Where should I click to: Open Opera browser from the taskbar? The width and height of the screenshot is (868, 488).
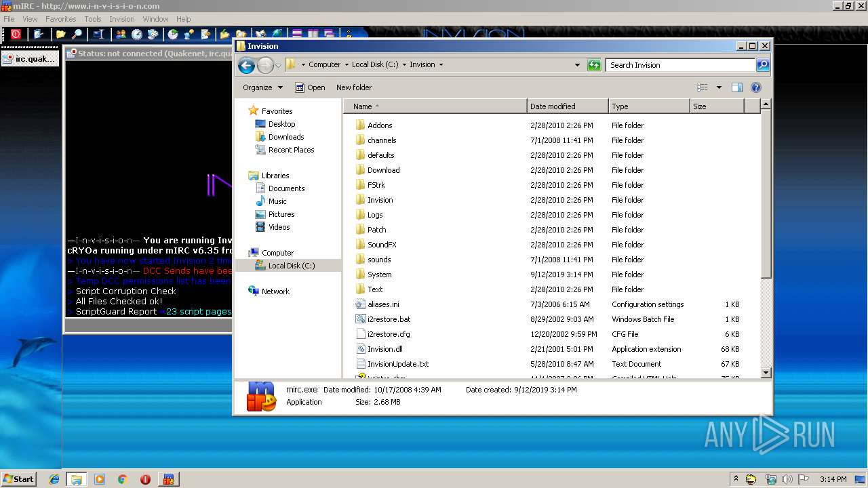145,479
